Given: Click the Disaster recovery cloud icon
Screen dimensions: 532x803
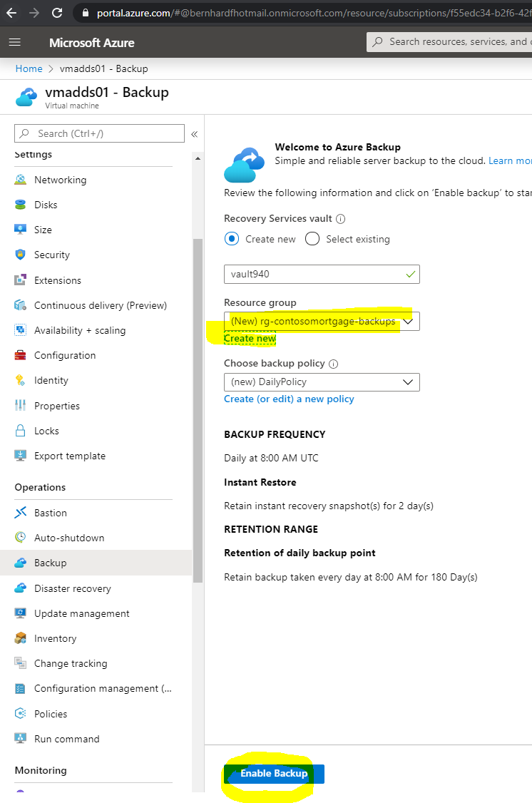Looking at the screenshot, I should (21, 588).
